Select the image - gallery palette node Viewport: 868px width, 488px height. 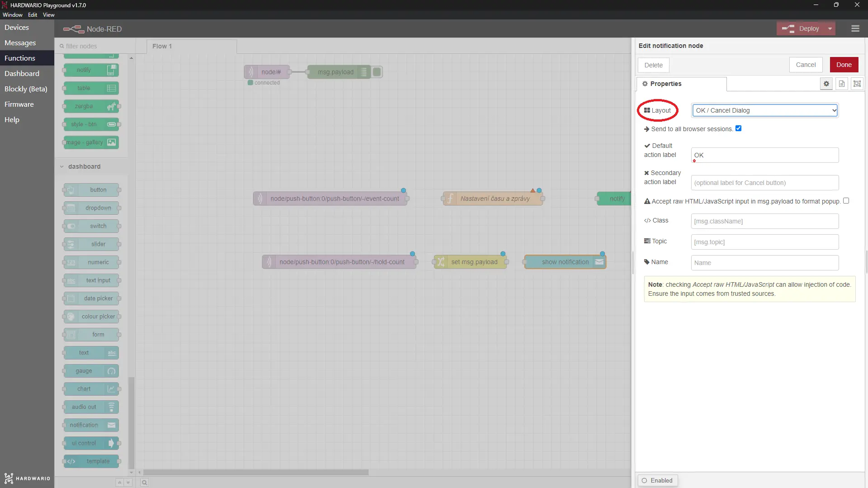click(x=91, y=142)
